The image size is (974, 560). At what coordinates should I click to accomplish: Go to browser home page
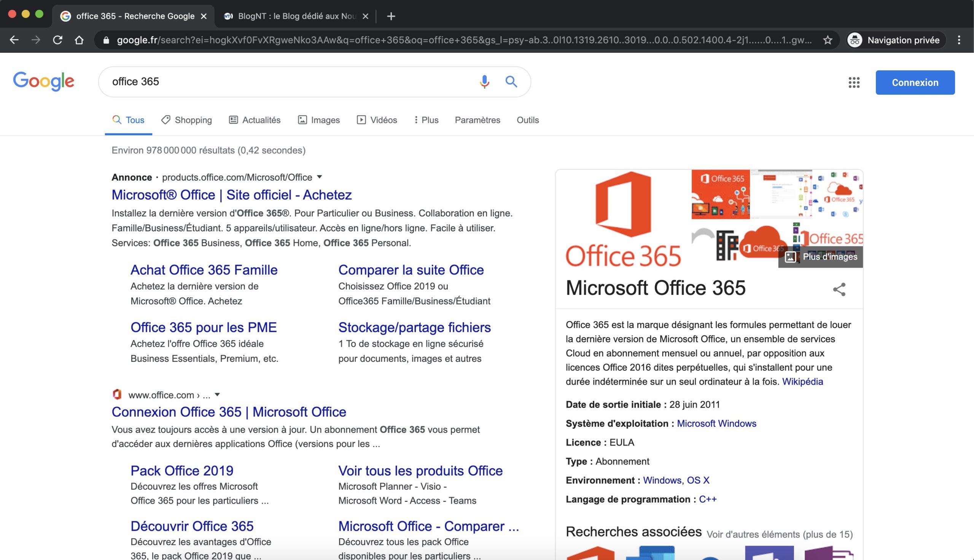click(x=79, y=40)
